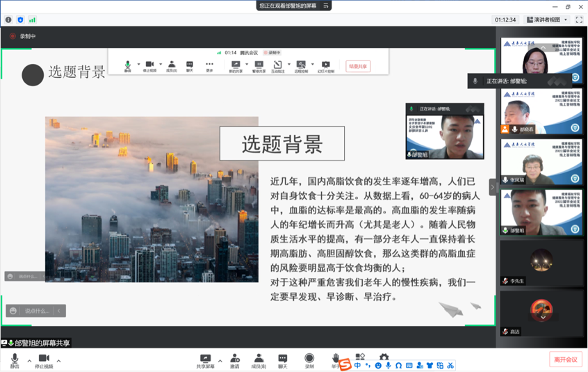Click 幻灯片控制 slide control icon

pos(326,66)
